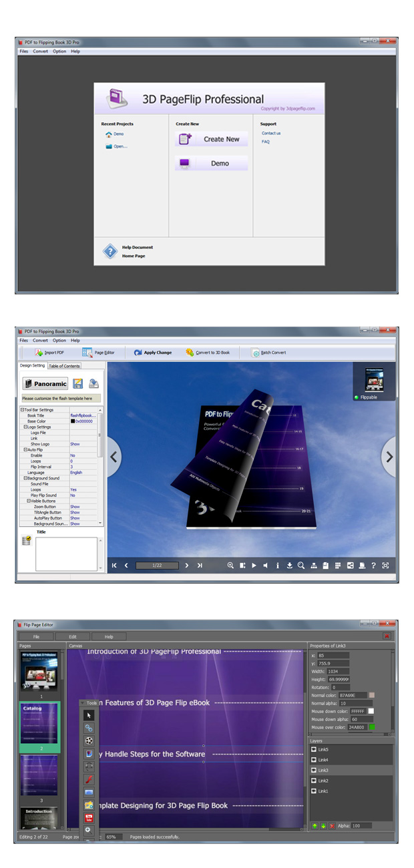Select the arrow tool in Tools palette

click(x=89, y=715)
